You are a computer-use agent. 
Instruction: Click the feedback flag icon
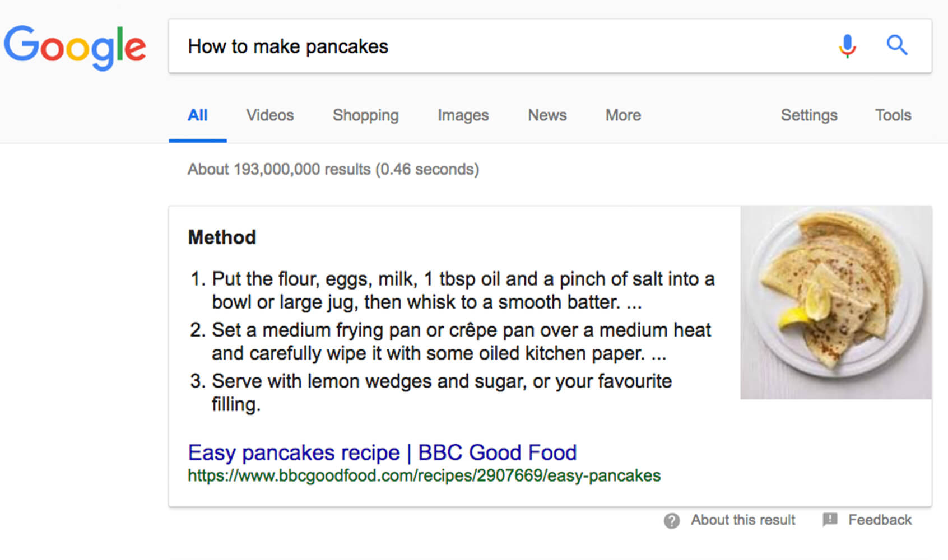[830, 520]
